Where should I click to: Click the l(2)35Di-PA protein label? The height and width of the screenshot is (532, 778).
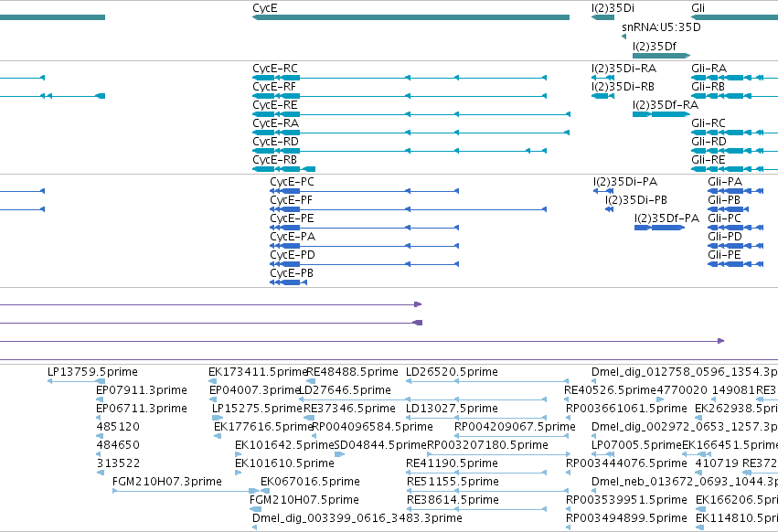coord(625,182)
